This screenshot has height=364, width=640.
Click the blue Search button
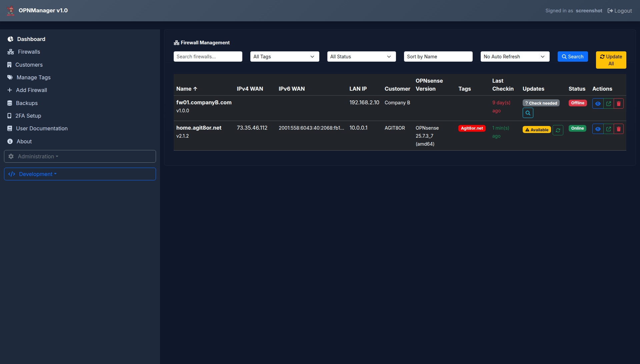[x=573, y=57]
